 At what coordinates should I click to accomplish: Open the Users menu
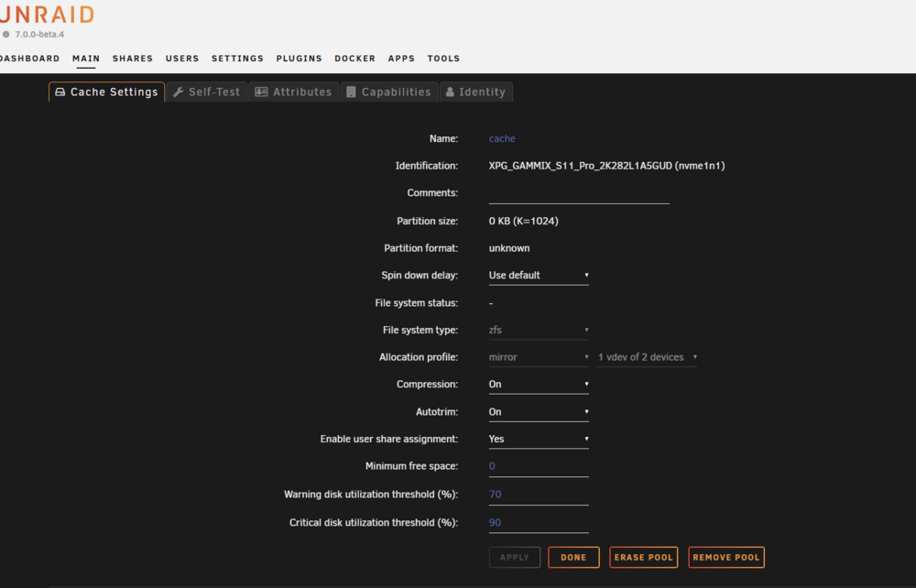click(182, 59)
